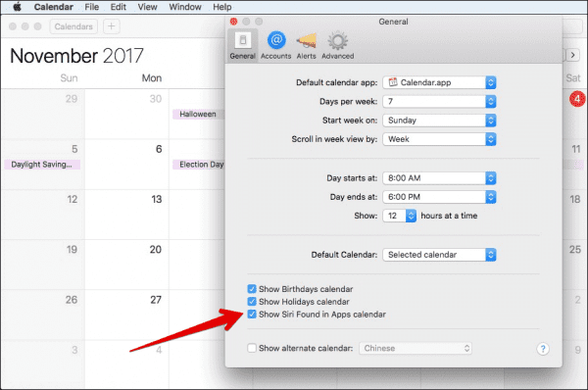Switch to the Accounts preferences tab
588x390 pixels.
coord(276,46)
